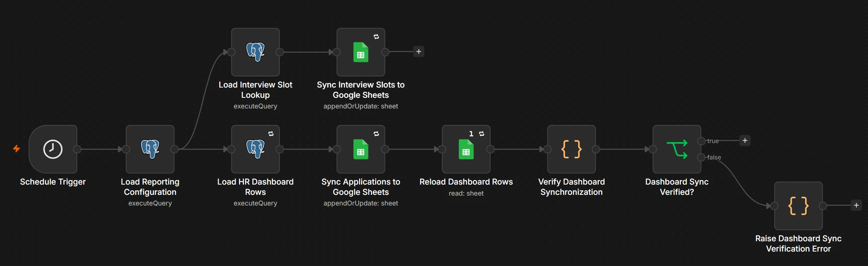Click 'Sync Applications to Google Sheets' label
868x266 pixels.
click(x=361, y=187)
